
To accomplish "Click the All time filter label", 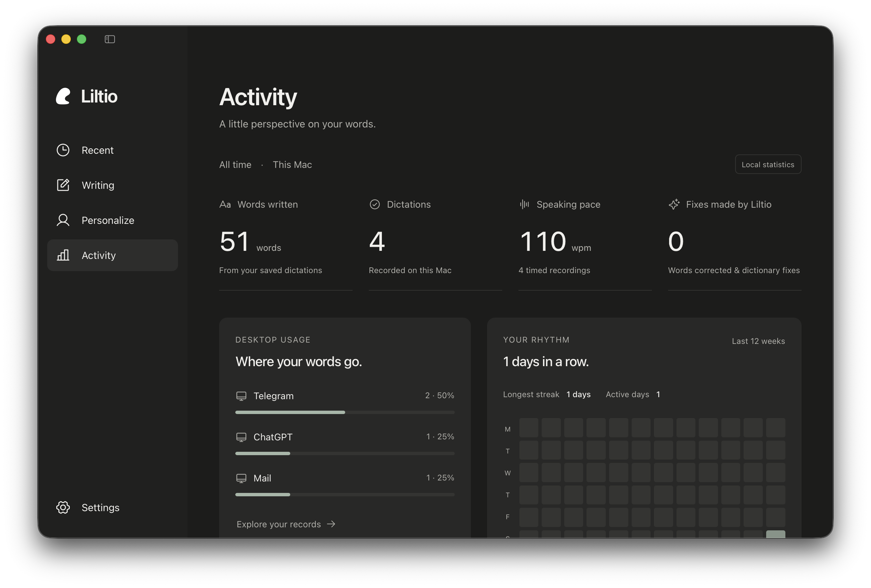I will [x=235, y=165].
